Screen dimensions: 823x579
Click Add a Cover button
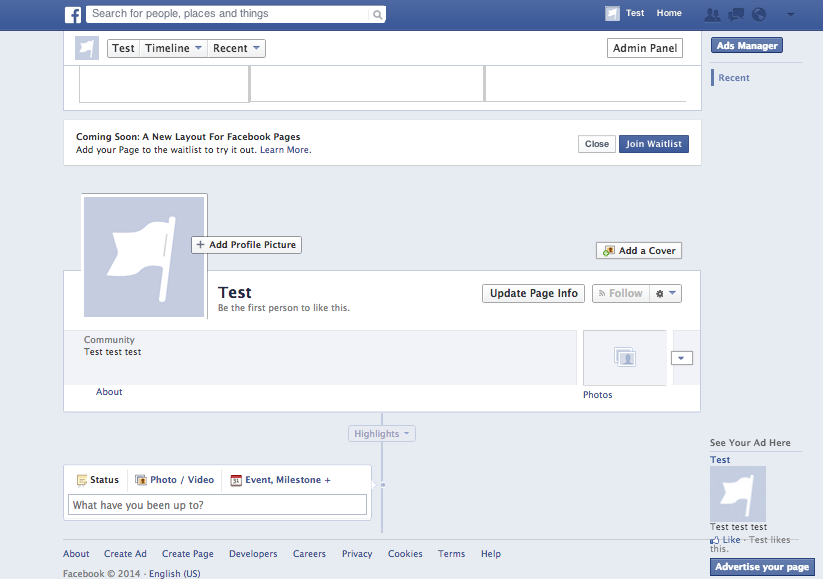point(639,250)
